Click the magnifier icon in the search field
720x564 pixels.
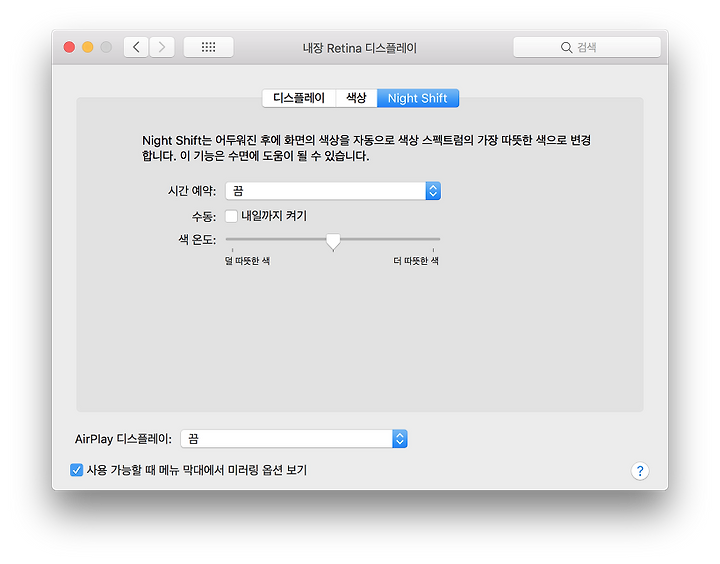coord(566,47)
